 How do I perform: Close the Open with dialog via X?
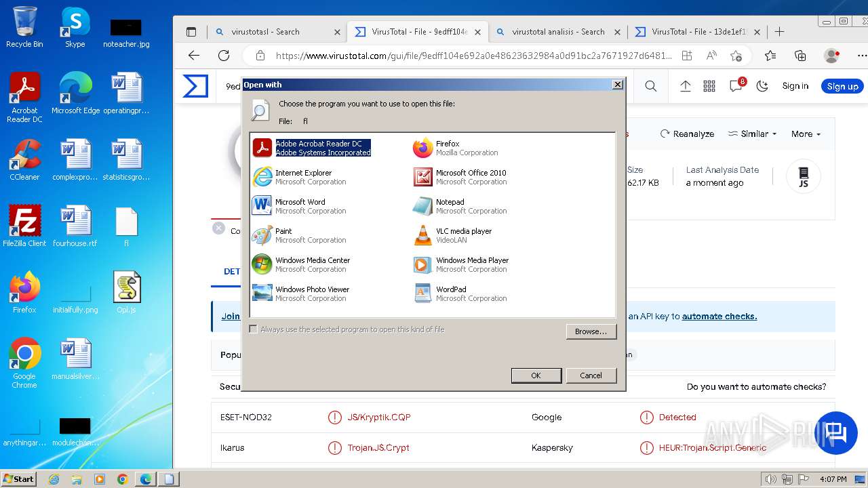click(x=617, y=85)
